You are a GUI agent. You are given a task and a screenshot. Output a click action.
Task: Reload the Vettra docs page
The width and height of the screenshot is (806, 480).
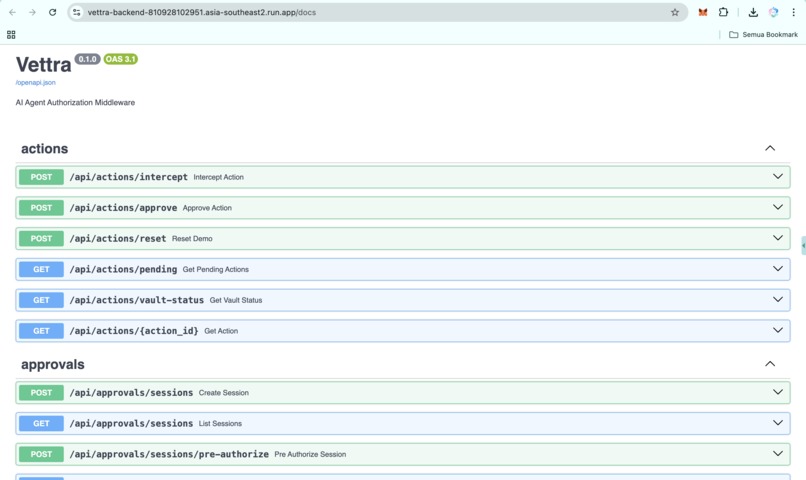pyautogui.click(x=52, y=12)
